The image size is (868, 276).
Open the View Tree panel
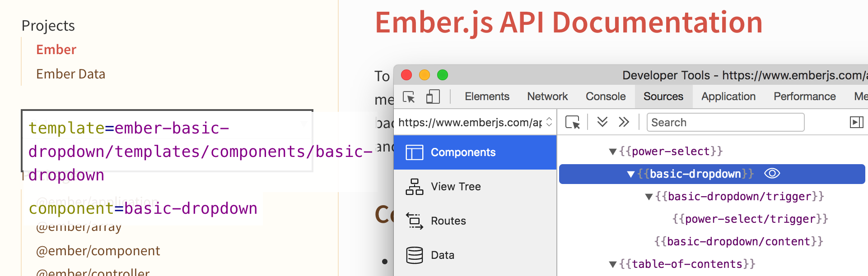(x=455, y=187)
